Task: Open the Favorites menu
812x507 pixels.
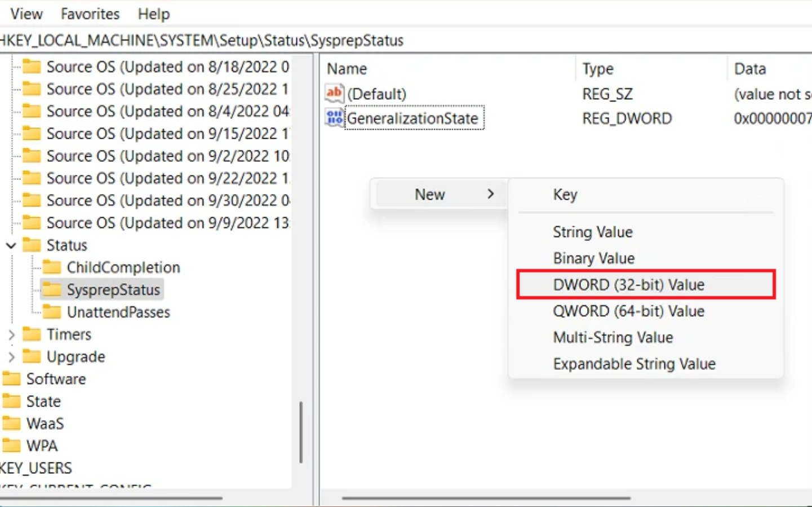Action: pos(90,14)
